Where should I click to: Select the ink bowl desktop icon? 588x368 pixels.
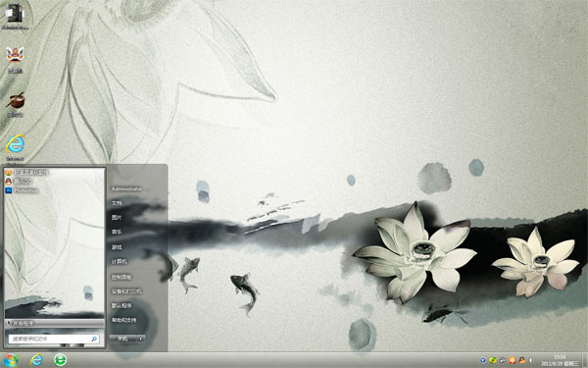coord(15,104)
